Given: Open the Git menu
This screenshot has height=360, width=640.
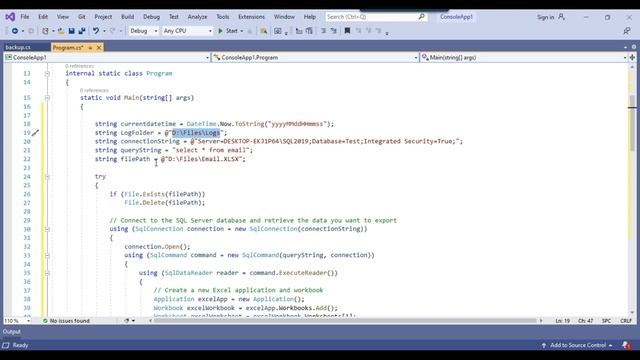Looking at the screenshot, I should [x=82, y=17].
